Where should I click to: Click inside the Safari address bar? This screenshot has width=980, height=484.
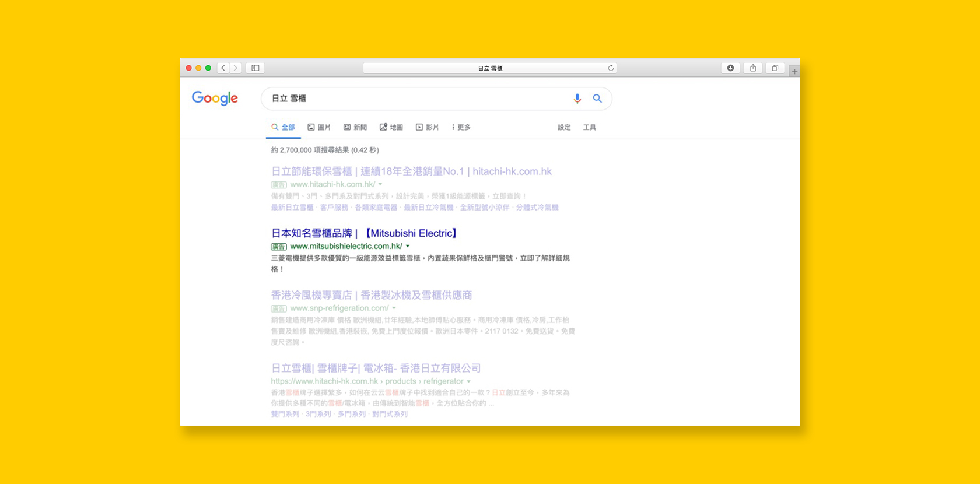(490, 68)
